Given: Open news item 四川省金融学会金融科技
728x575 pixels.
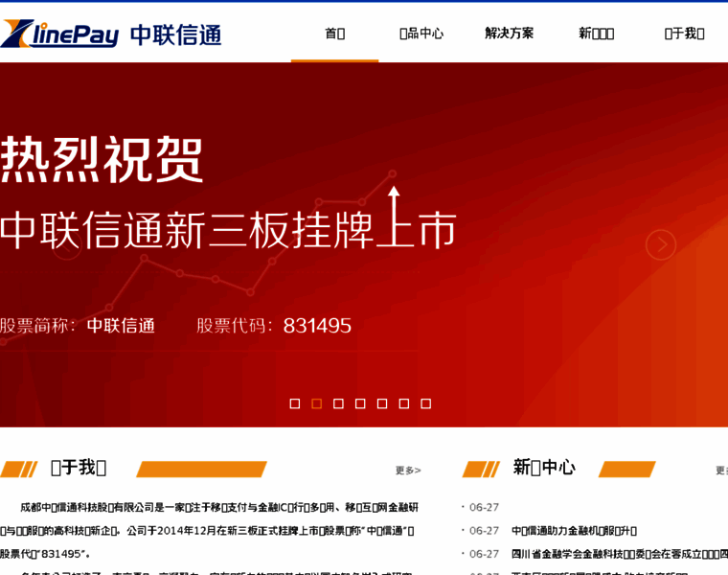Looking at the screenshot, I should pos(620,554).
